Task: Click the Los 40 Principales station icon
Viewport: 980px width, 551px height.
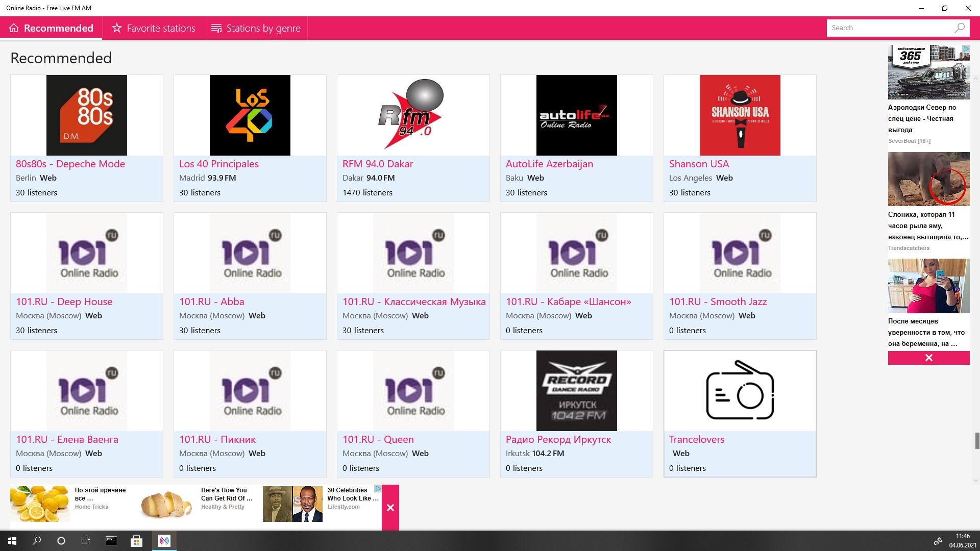Action: pyautogui.click(x=250, y=115)
